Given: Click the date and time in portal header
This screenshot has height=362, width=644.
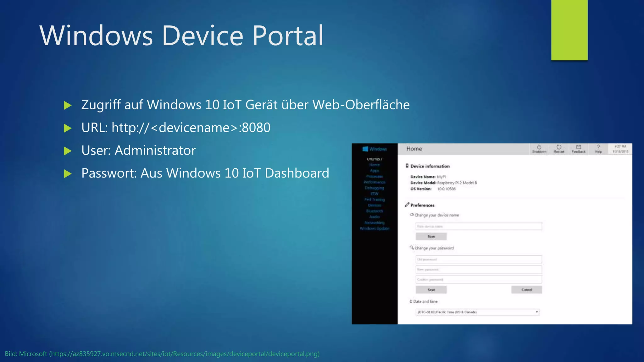Looking at the screenshot, I should coord(620,149).
